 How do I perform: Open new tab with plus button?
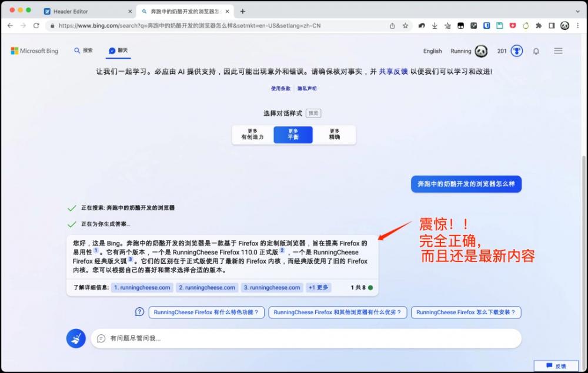coord(243,11)
